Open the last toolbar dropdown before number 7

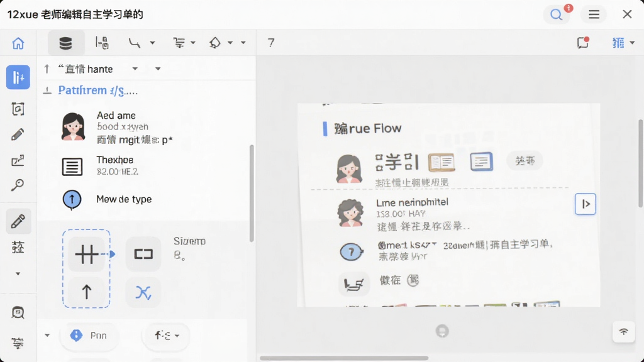tap(243, 43)
